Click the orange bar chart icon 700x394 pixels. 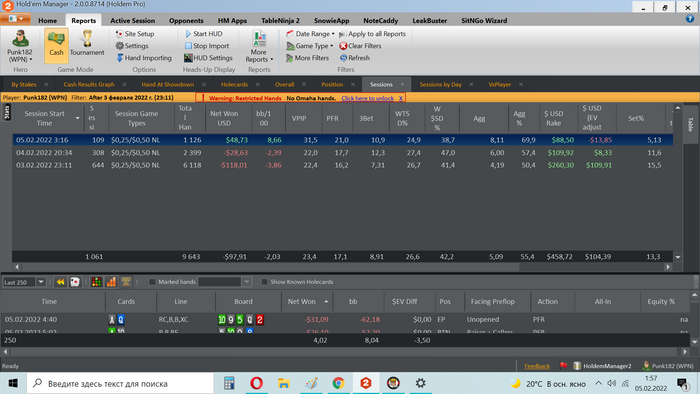(111, 282)
